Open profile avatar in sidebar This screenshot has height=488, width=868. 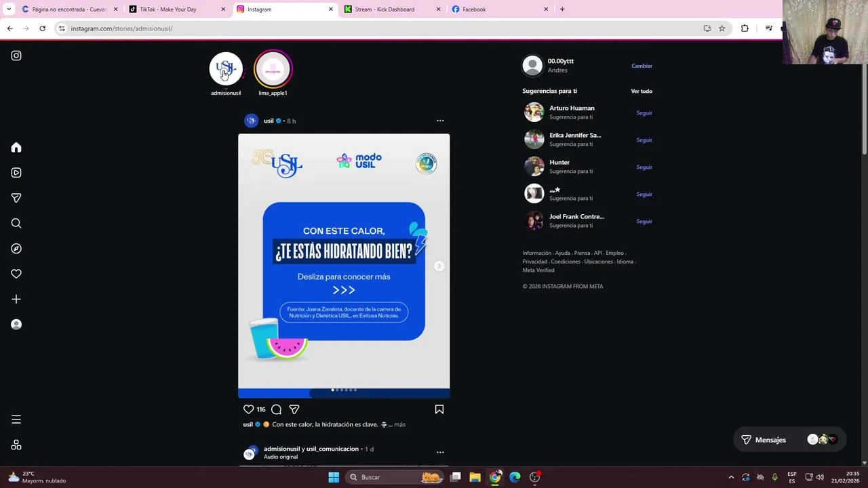16,324
